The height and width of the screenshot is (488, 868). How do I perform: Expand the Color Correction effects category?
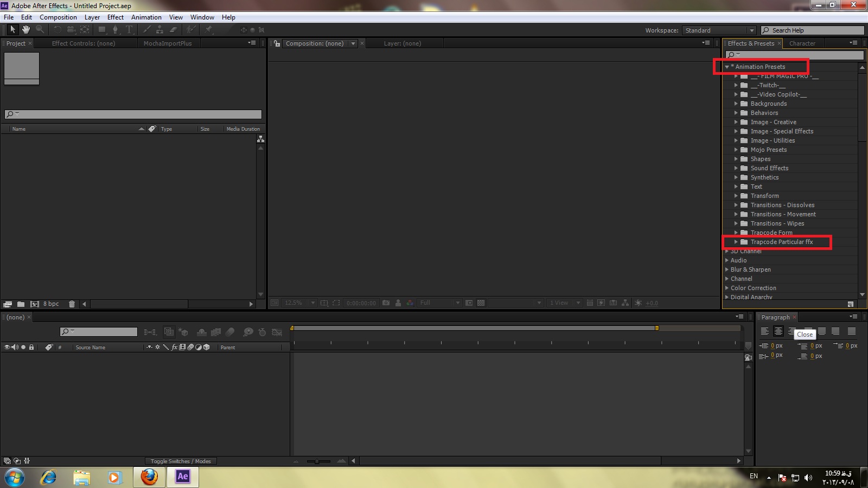pos(727,288)
